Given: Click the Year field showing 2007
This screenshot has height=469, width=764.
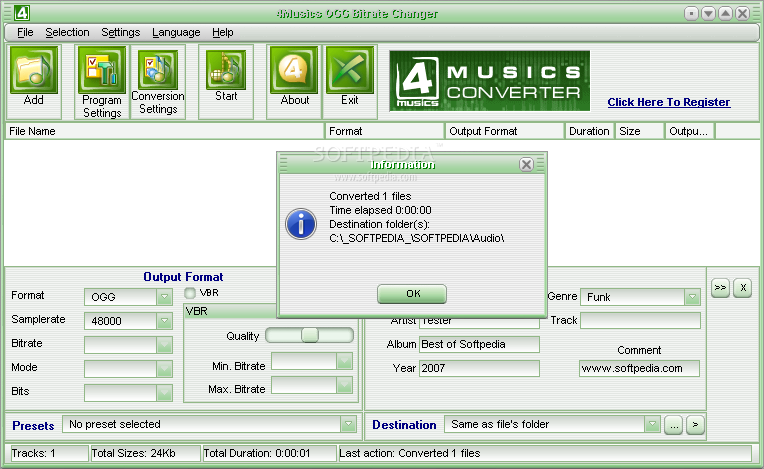Looking at the screenshot, I should click(x=479, y=368).
